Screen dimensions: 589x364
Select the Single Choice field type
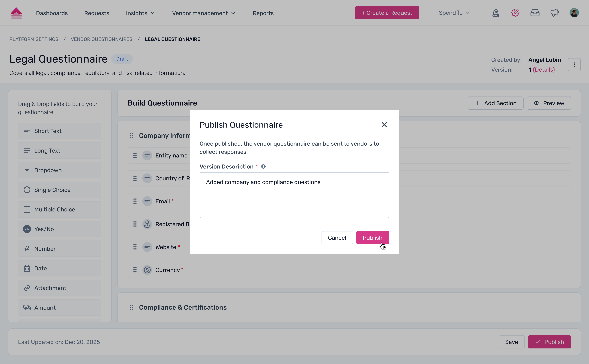[60, 190]
